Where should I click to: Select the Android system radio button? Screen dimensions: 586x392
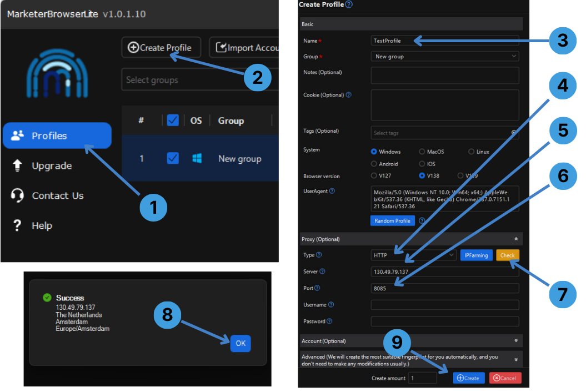[x=374, y=164]
